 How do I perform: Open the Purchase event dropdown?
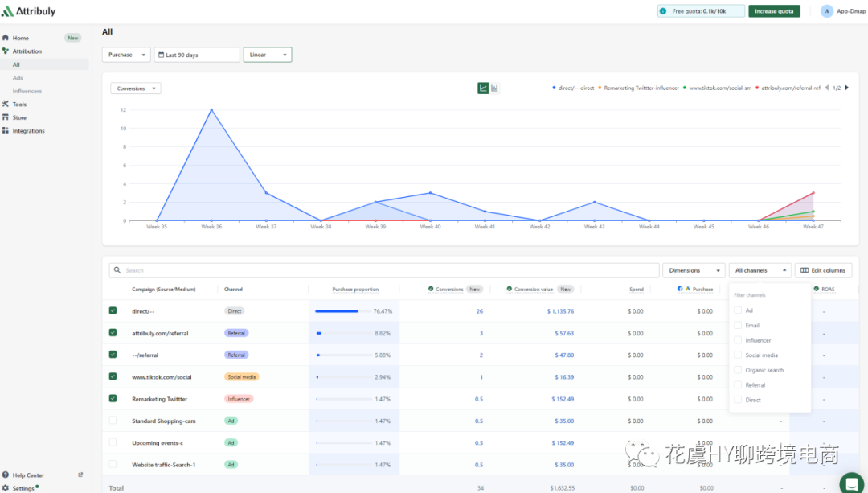pyautogui.click(x=126, y=54)
